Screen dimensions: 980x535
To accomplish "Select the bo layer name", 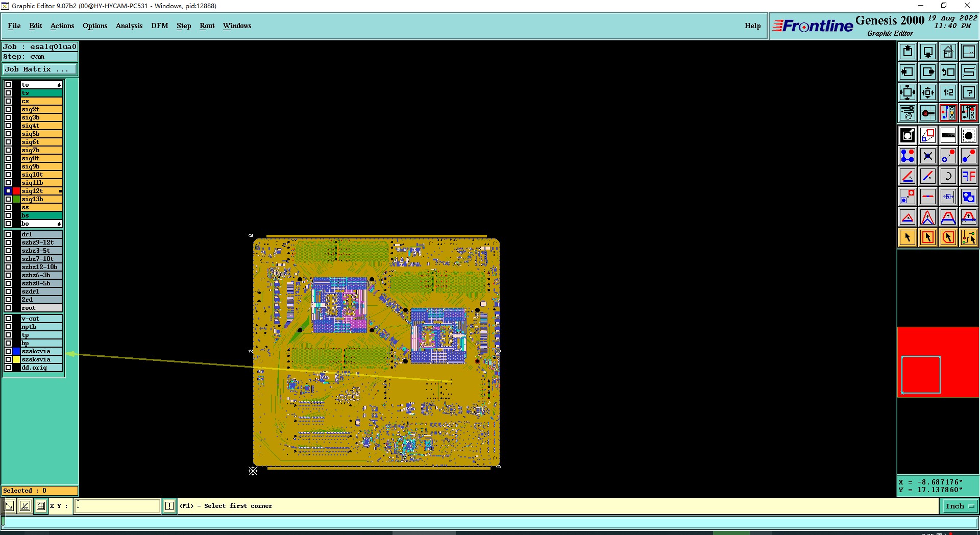I will pyautogui.click(x=41, y=224).
